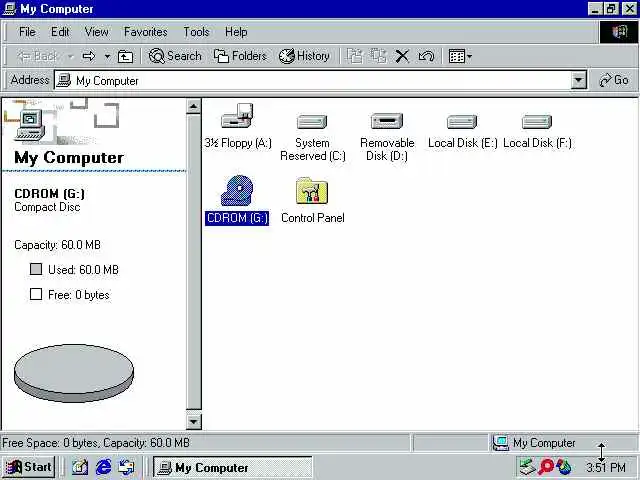Viewport: 640px width, 480px height.
Task: Click the Windows logo throbber icon
Action: click(x=619, y=32)
